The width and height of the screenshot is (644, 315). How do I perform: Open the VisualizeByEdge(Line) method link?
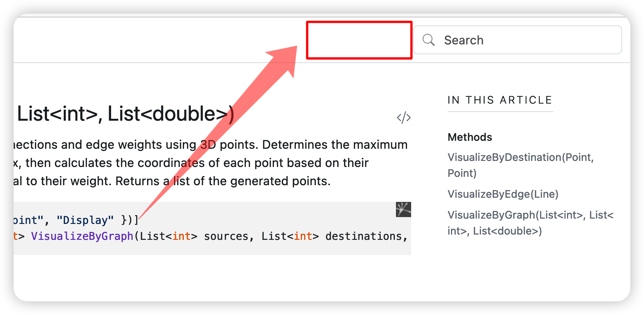coord(503,194)
